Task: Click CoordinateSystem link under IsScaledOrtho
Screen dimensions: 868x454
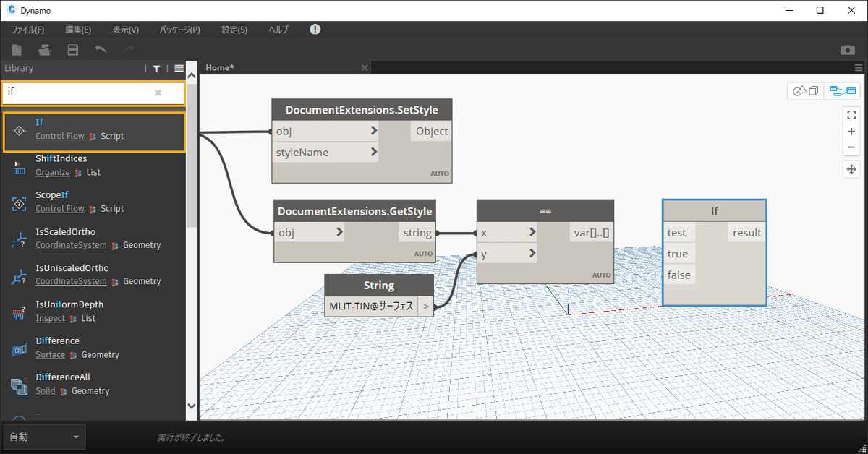Action: click(x=71, y=245)
